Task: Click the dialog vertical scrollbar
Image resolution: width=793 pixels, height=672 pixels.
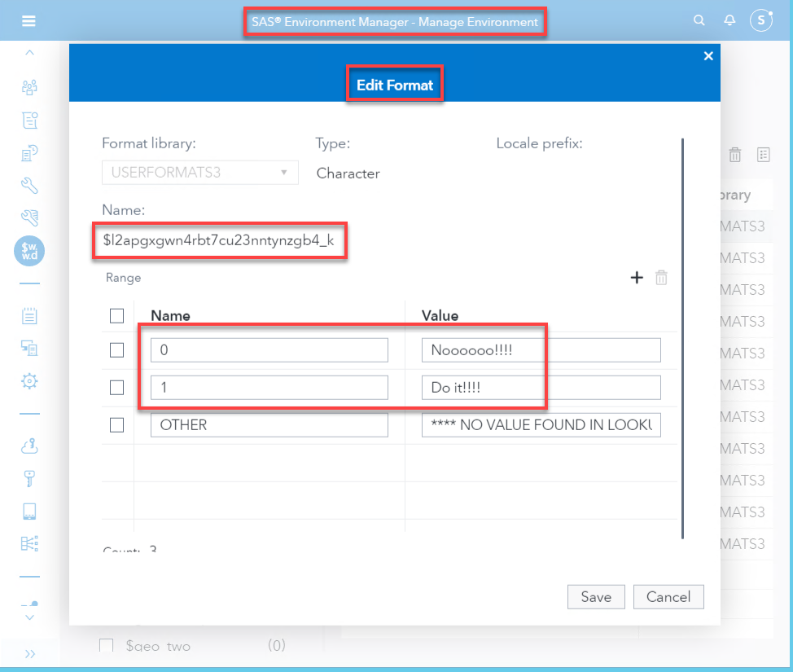Action: coord(682,338)
